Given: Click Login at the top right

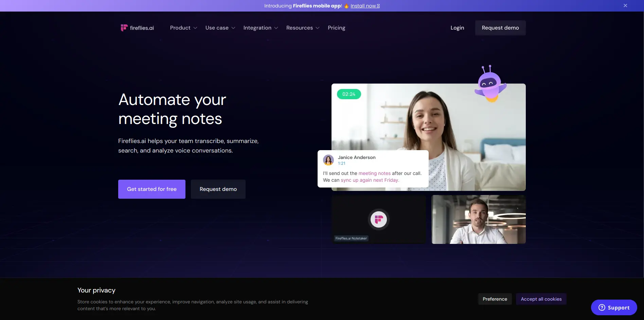Looking at the screenshot, I should [457, 28].
